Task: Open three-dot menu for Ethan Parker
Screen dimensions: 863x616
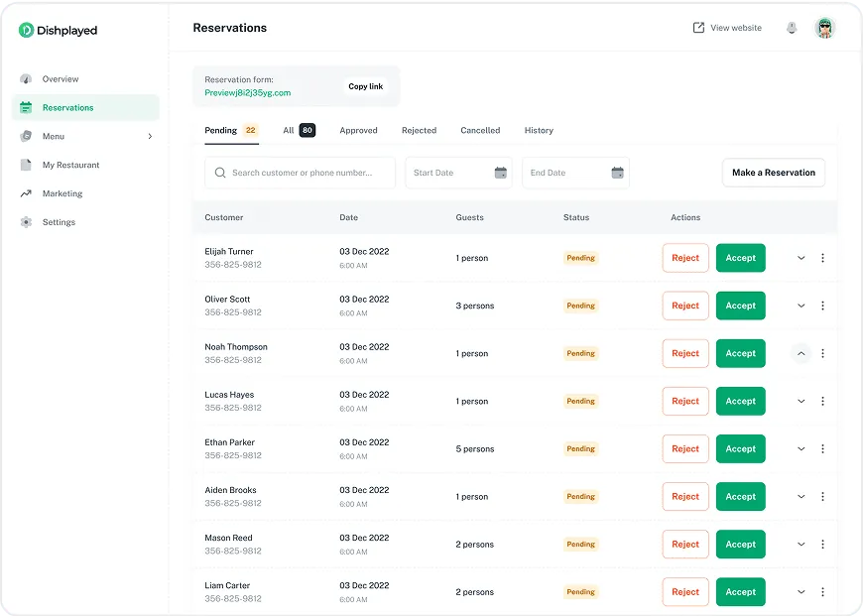Action: pos(822,448)
